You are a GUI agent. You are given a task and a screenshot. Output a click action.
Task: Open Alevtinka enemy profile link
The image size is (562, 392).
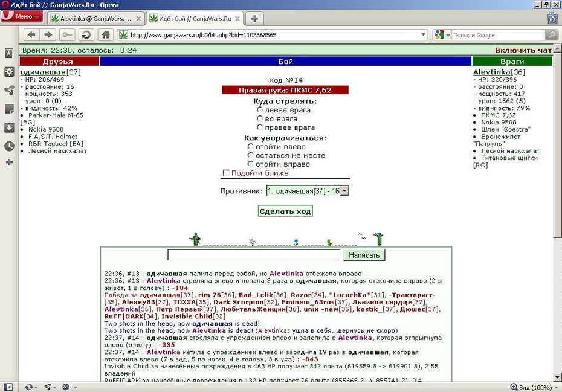(x=492, y=72)
